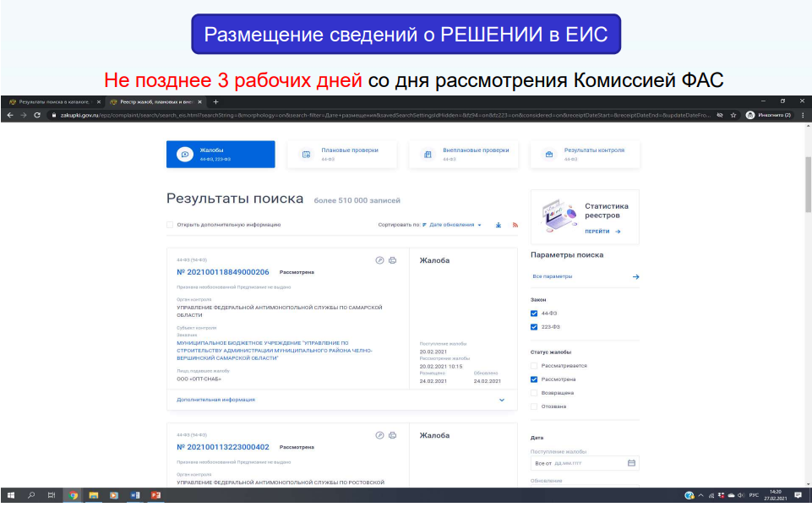Check the Отозвана status checkbox
Image resolution: width=812 pixels, height=507 pixels.
click(534, 406)
